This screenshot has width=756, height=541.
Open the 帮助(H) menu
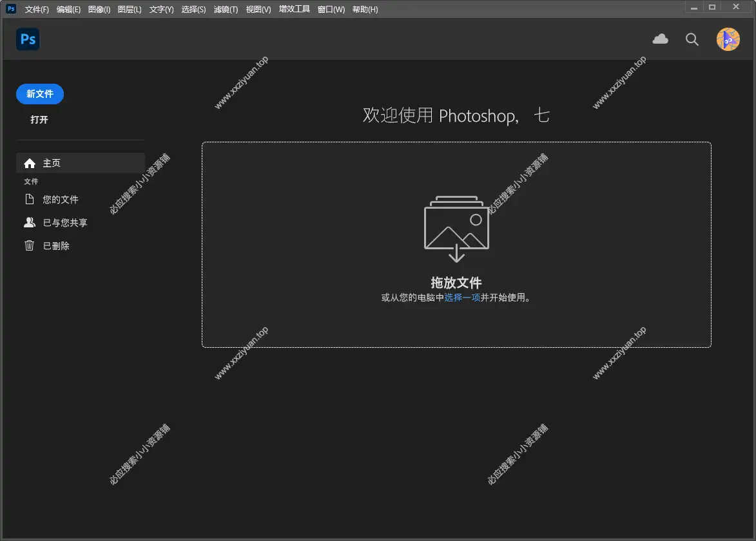pyautogui.click(x=365, y=9)
